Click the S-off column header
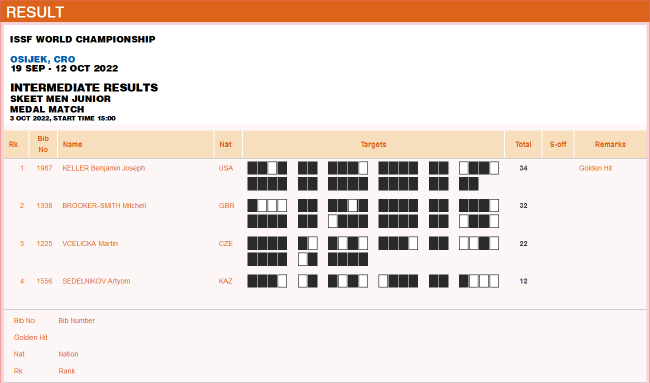650x383 pixels. tap(558, 144)
